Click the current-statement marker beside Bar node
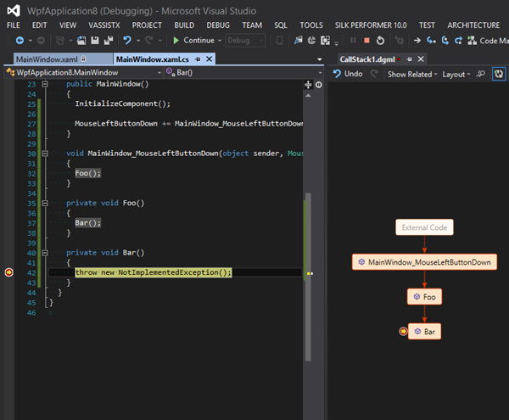 click(x=403, y=332)
